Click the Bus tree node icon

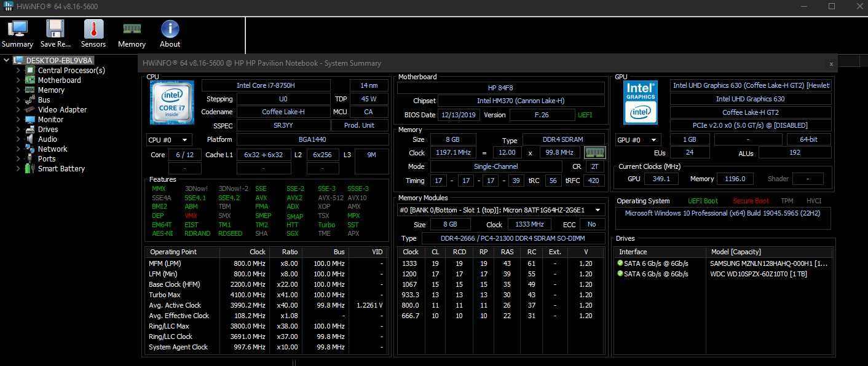(30, 99)
